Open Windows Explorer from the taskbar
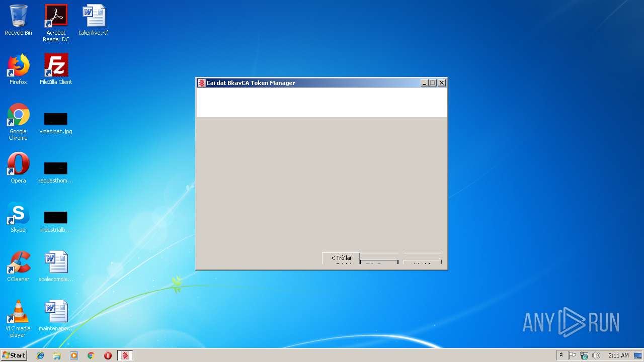The height and width of the screenshot is (362, 644). [57, 355]
